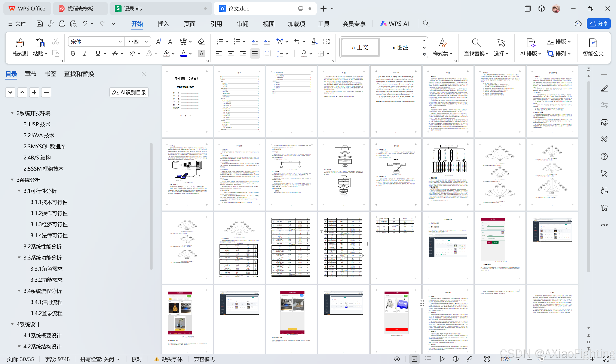Click the eye protection mode icon in status bar
Viewport: 616px width, 364px height.
pyautogui.click(x=397, y=359)
